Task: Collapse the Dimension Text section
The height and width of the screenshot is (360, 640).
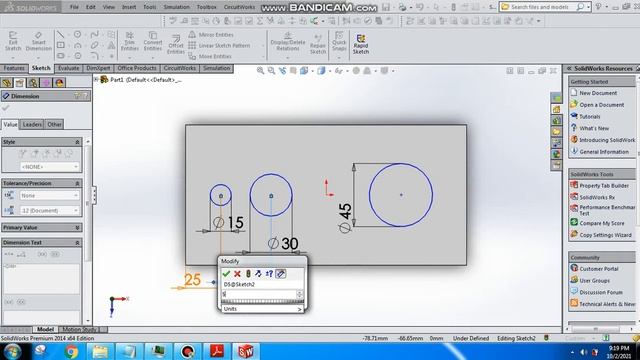Action: pos(77,242)
